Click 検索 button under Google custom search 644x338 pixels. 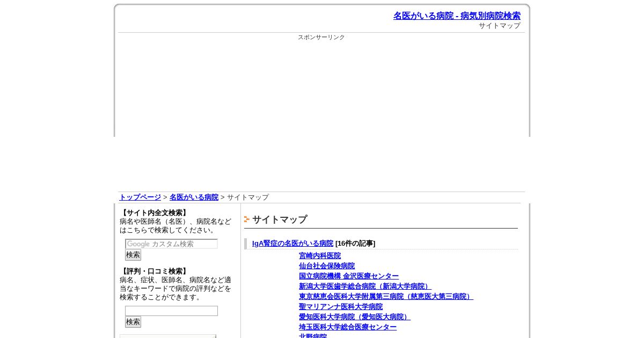tap(133, 255)
